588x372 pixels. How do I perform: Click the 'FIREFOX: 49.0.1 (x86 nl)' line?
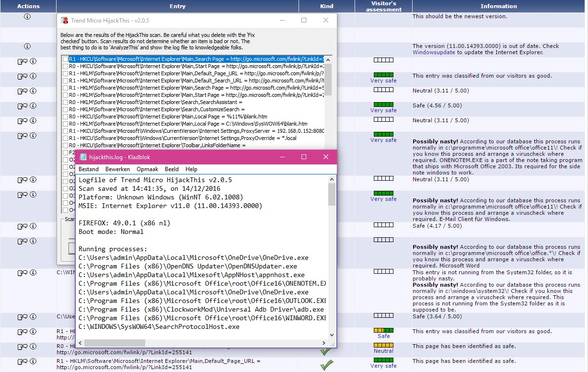[x=125, y=223]
